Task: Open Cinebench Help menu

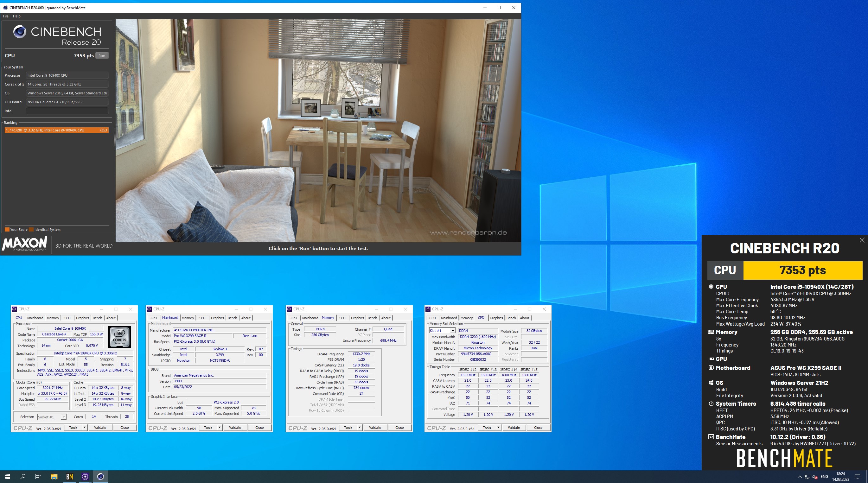Action: (16, 16)
